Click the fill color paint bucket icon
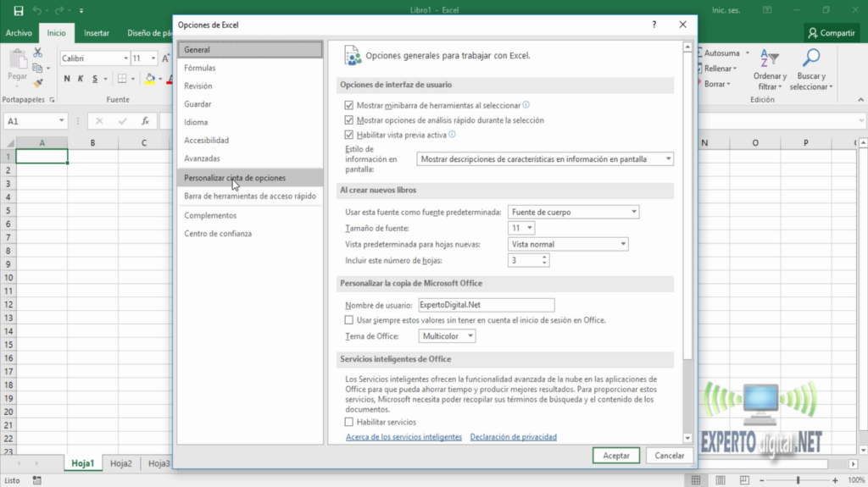 [149, 79]
